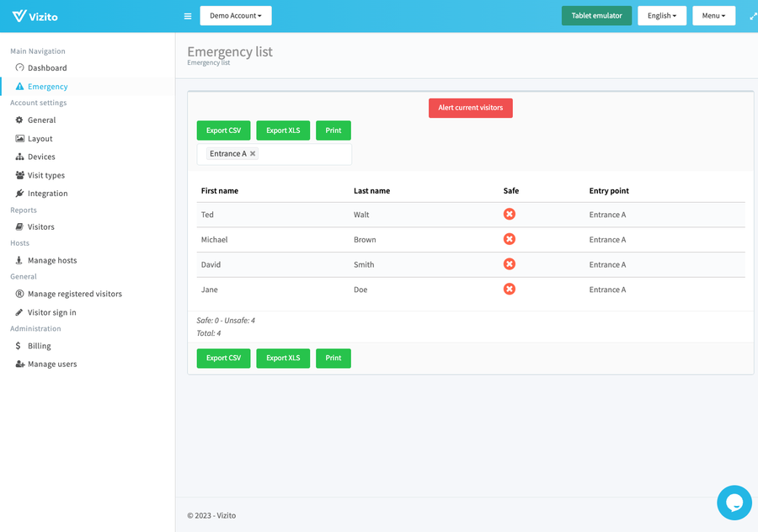Launch the Tablet emulator
This screenshot has width=758, height=532.
(596, 16)
